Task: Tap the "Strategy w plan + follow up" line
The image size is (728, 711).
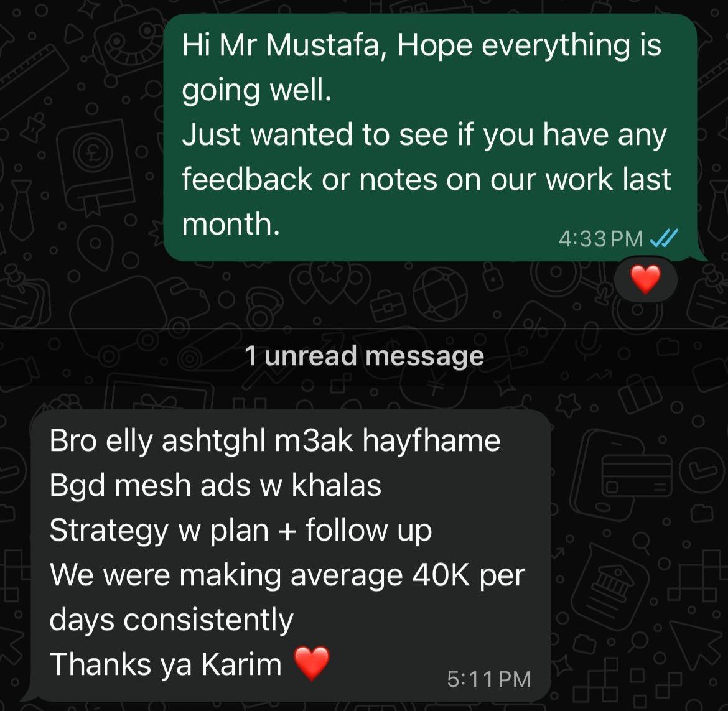Action: pyautogui.click(x=241, y=531)
